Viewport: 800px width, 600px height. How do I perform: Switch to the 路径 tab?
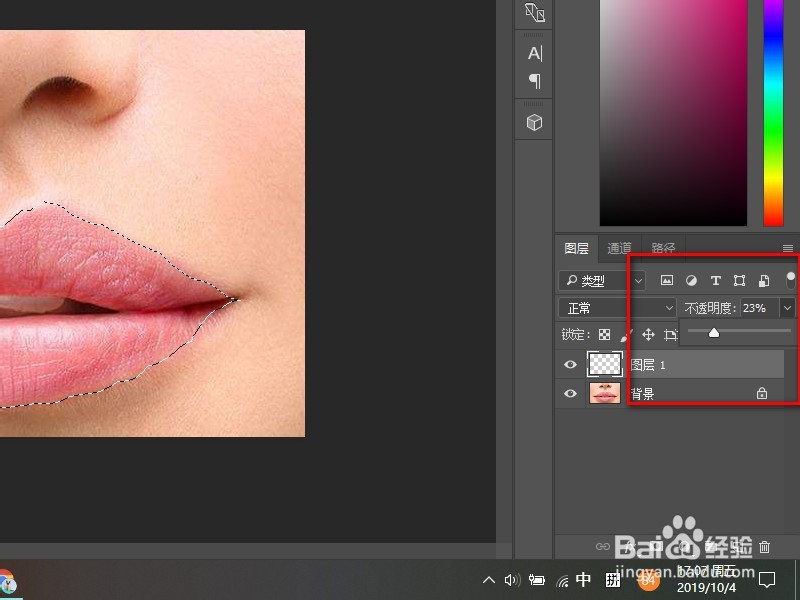(x=663, y=248)
